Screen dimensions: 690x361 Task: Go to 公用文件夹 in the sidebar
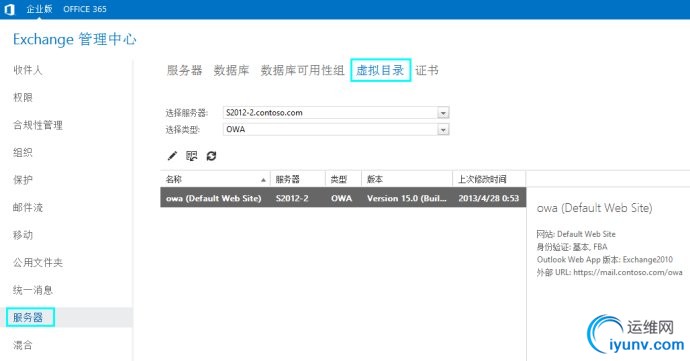(38, 262)
